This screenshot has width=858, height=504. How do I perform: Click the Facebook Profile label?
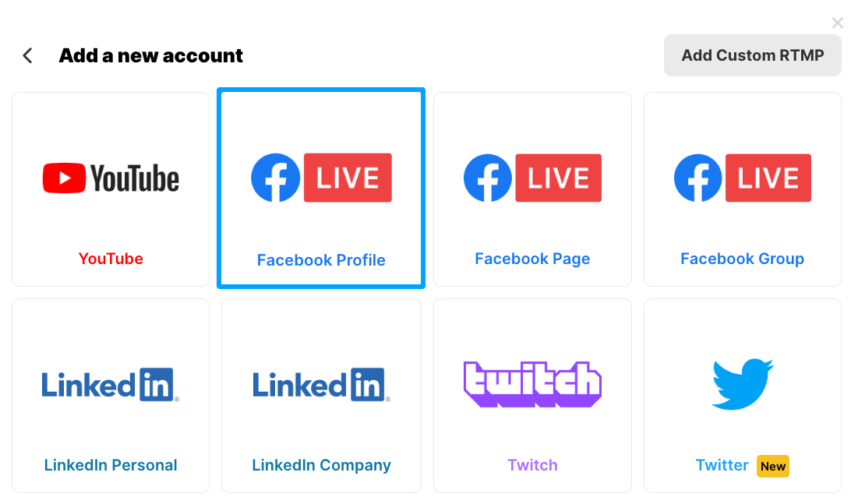click(x=320, y=259)
